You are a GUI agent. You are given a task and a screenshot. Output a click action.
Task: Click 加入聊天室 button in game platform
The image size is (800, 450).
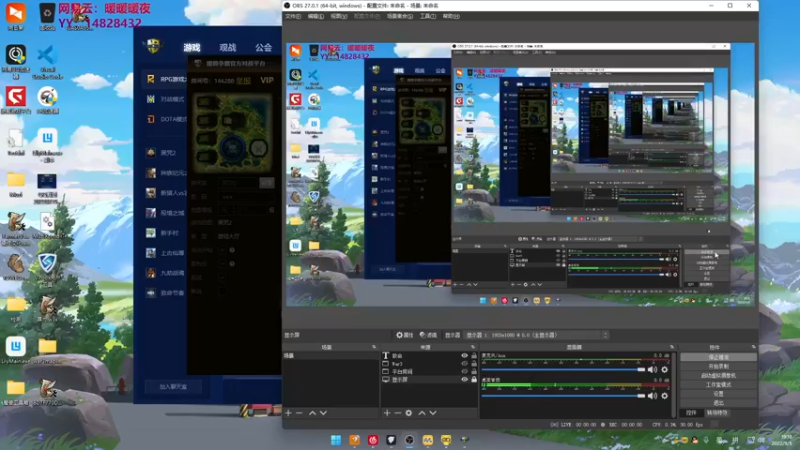(x=173, y=387)
